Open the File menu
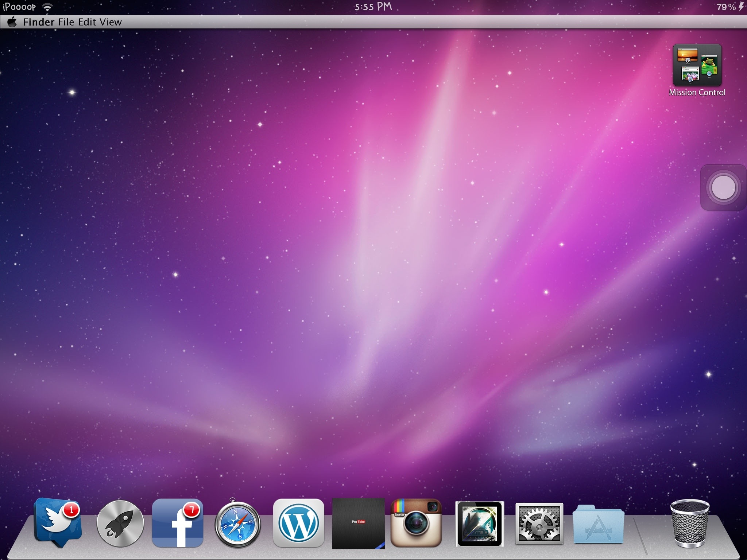The width and height of the screenshot is (747, 560). click(x=66, y=22)
